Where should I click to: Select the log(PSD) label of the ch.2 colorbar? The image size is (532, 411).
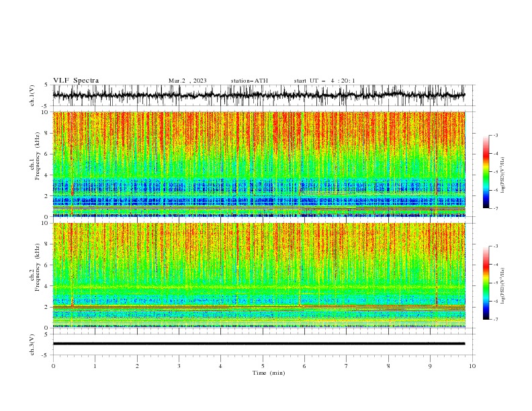[502, 286]
